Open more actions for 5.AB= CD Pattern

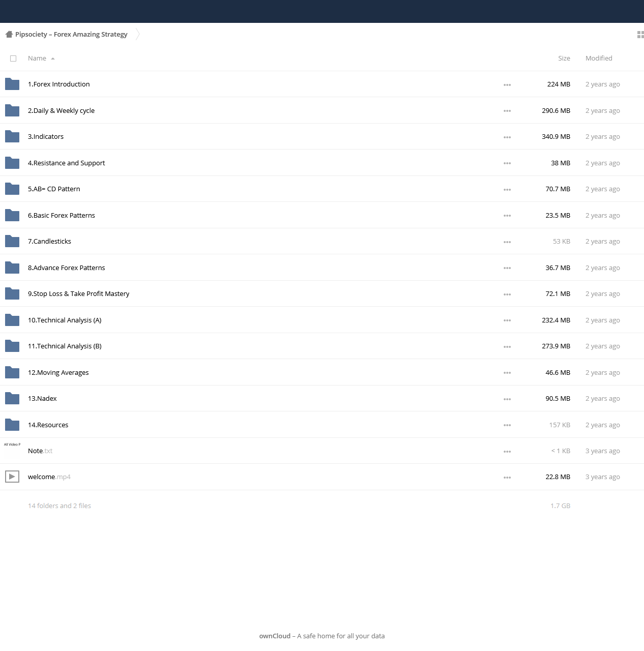click(x=507, y=190)
